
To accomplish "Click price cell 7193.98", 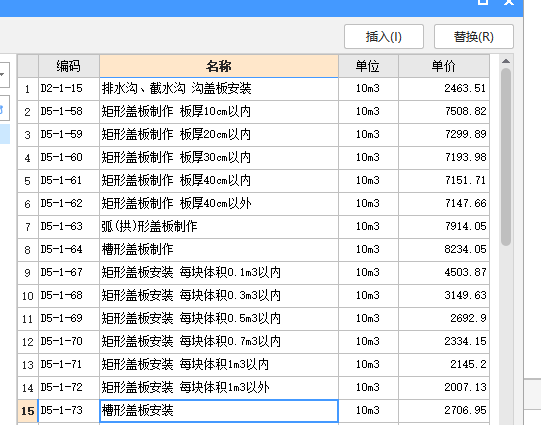I will coord(444,158).
